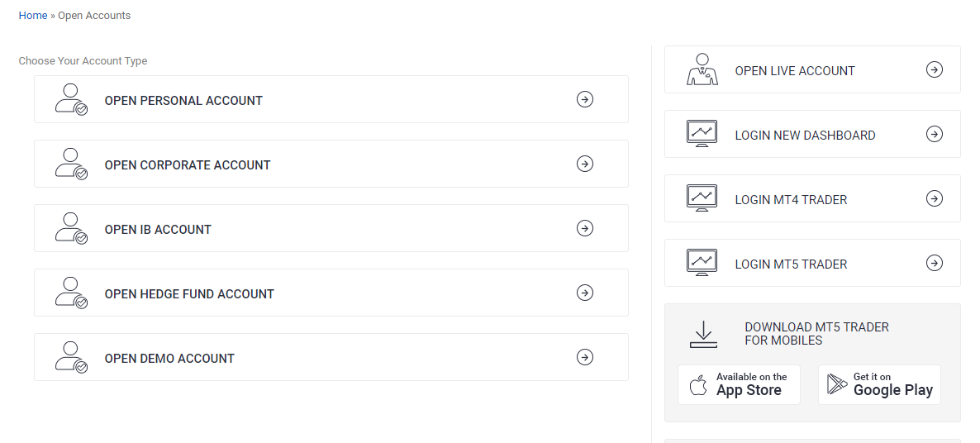Click the user icon beside Open IB Account

(x=71, y=228)
